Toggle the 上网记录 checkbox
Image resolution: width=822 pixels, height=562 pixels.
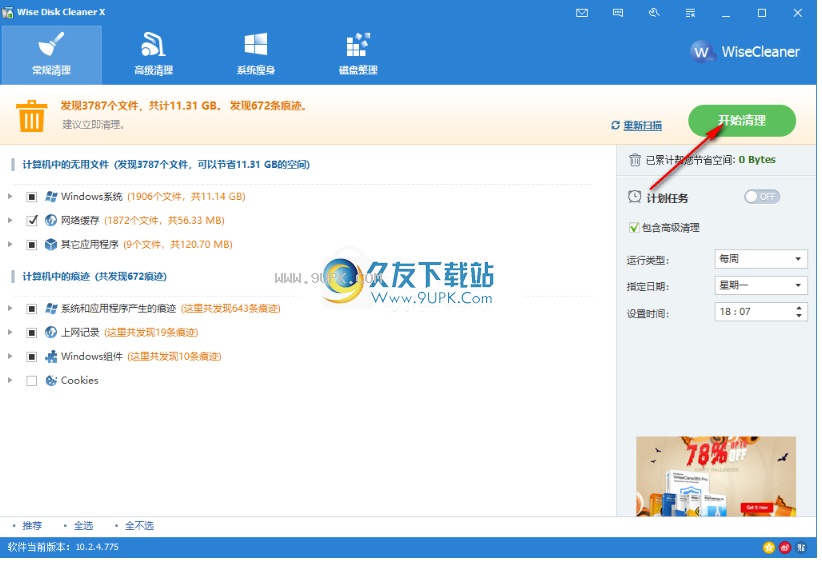coord(31,332)
